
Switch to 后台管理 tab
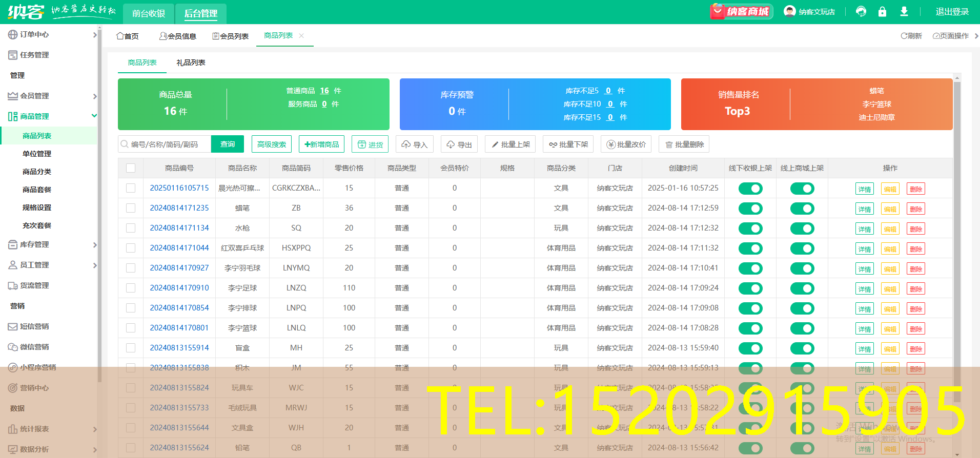[x=201, y=13]
